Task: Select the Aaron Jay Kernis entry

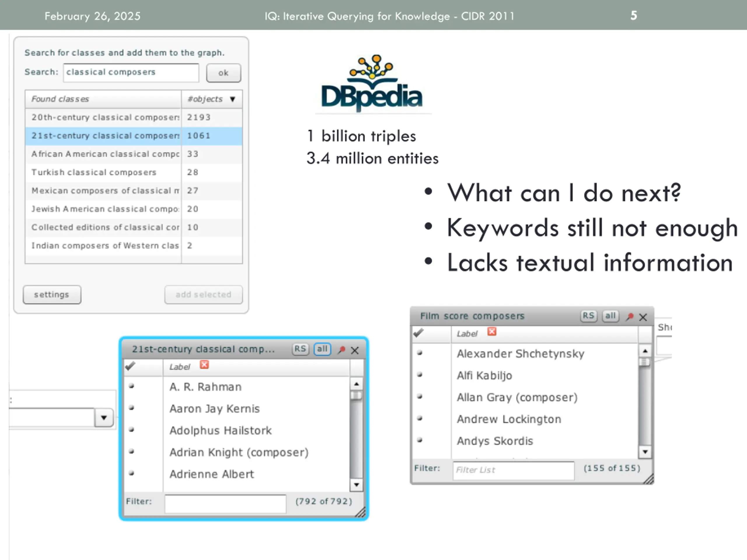Action: click(214, 409)
